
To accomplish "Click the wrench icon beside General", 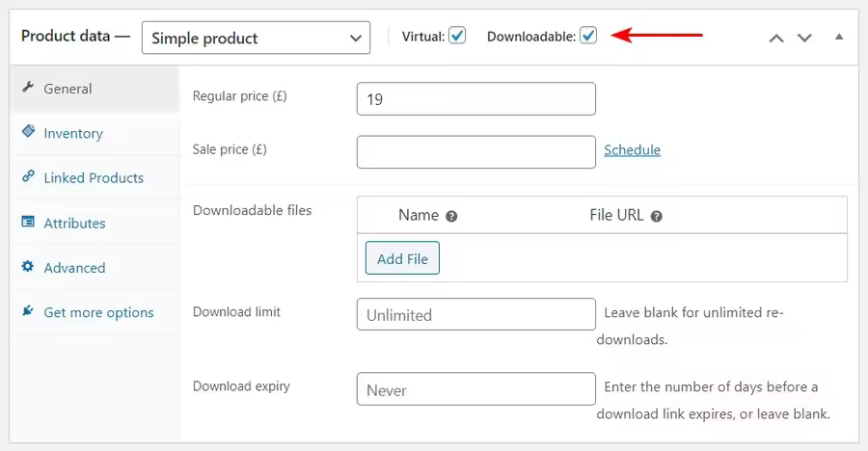I will pyautogui.click(x=28, y=87).
